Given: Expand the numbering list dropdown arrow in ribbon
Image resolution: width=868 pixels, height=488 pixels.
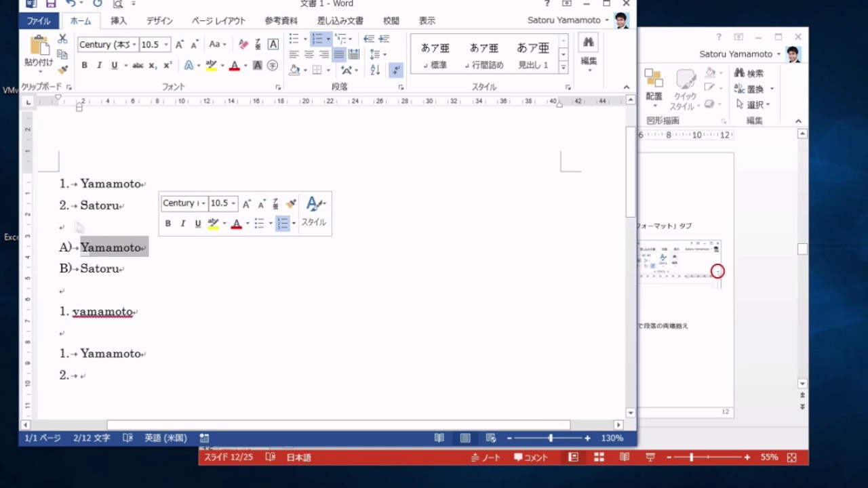Looking at the screenshot, I should coord(328,39).
